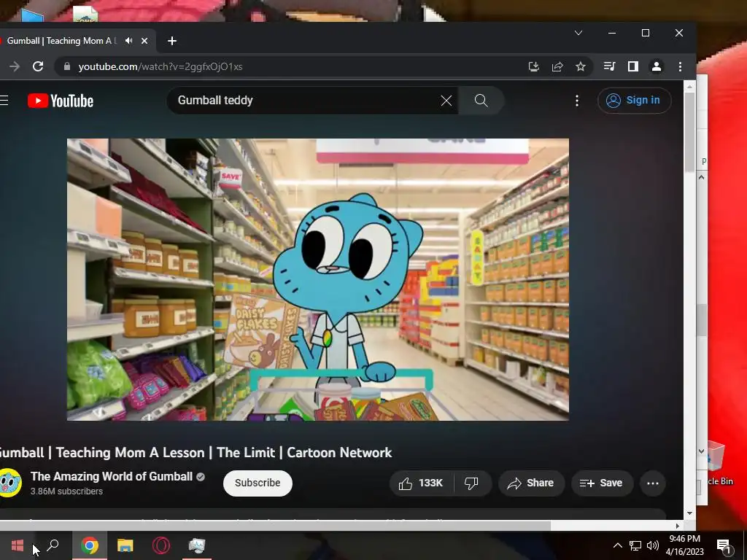The width and height of the screenshot is (747, 560).
Task: Open the site security lock info
Action: 67,66
